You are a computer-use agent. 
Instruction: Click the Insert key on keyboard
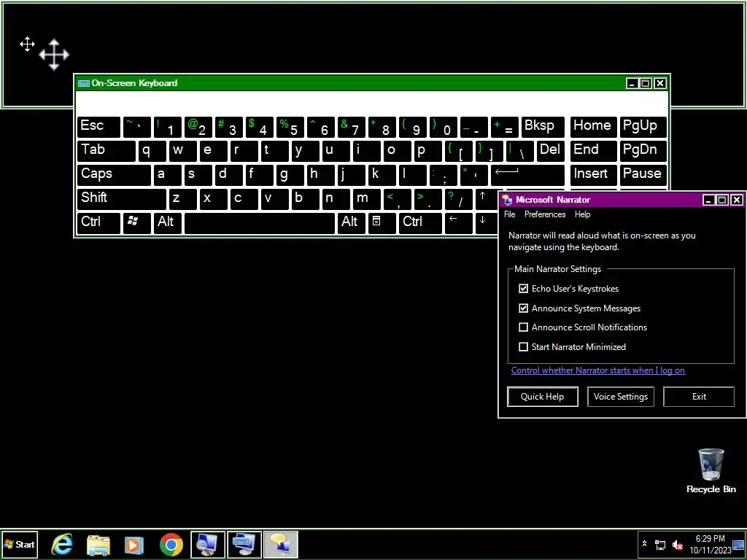point(594,175)
